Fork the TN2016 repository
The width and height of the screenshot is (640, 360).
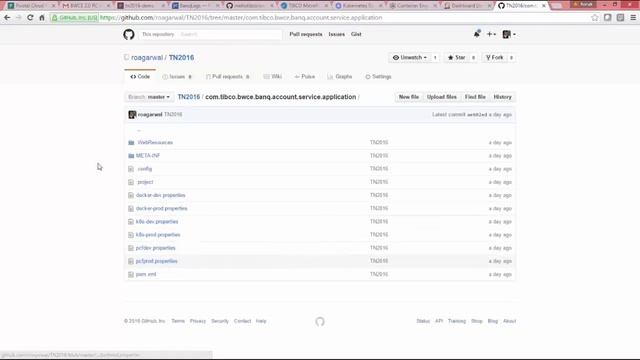[494, 58]
